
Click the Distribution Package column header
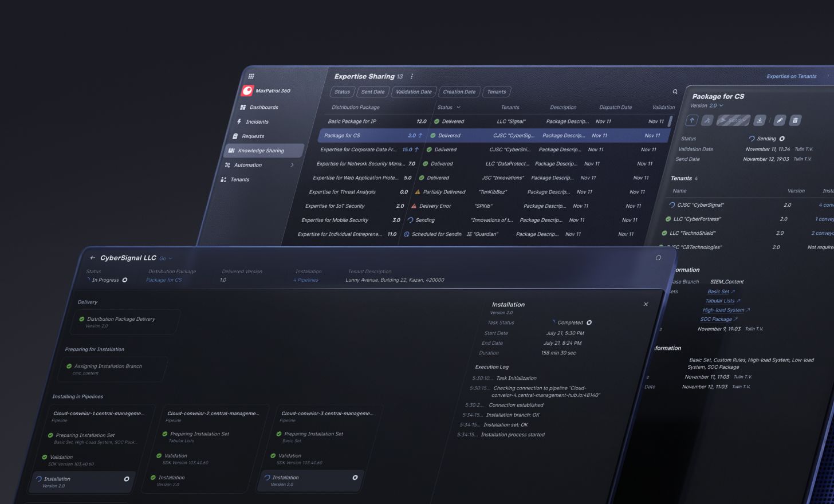point(356,107)
